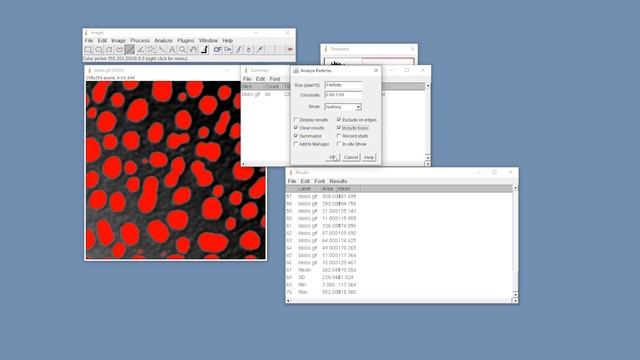Open the Results menu in Results window
The width and height of the screenshot is (640, 360).
tap(338, 181)
